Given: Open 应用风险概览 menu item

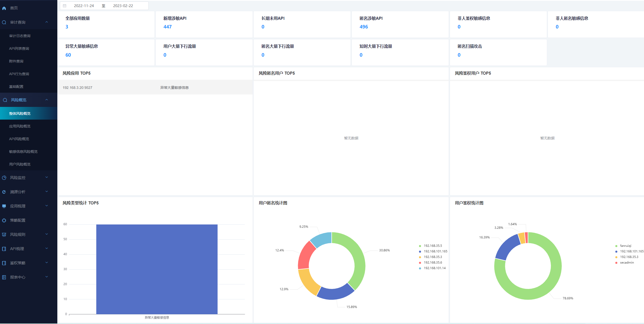Looking at the screenshot, I should 29,126.
